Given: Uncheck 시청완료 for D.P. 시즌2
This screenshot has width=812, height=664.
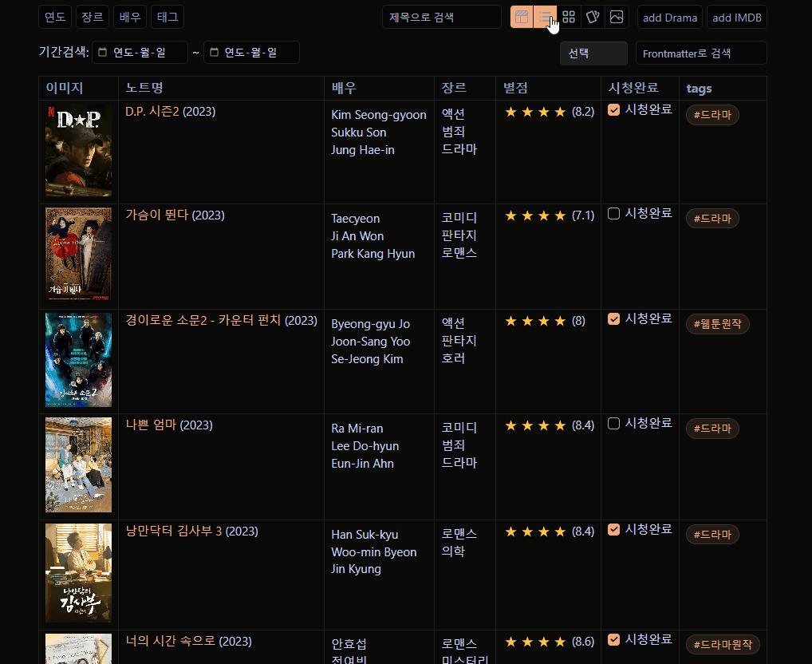Looking at the screenshot, I should click(613, 110).
